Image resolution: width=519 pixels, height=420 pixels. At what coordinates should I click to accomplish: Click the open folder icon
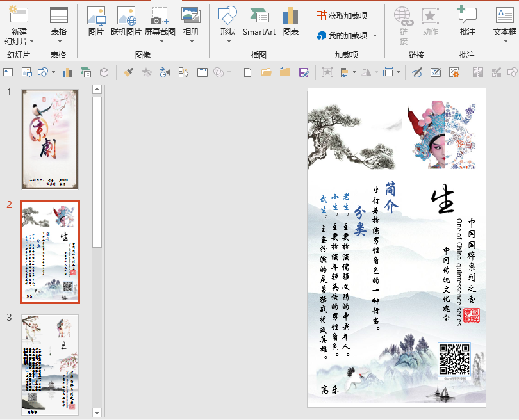266,72
